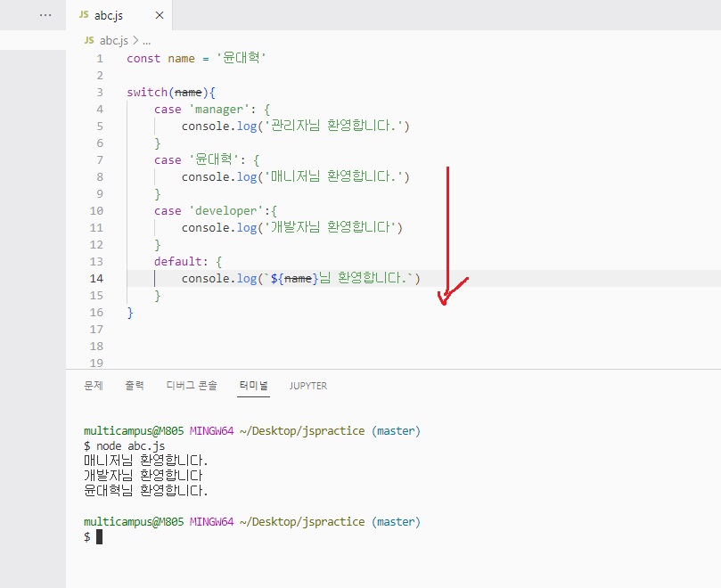721x588 pixels.
Task: Select the 터미널 panel tab
Action: tap(253, 385)
